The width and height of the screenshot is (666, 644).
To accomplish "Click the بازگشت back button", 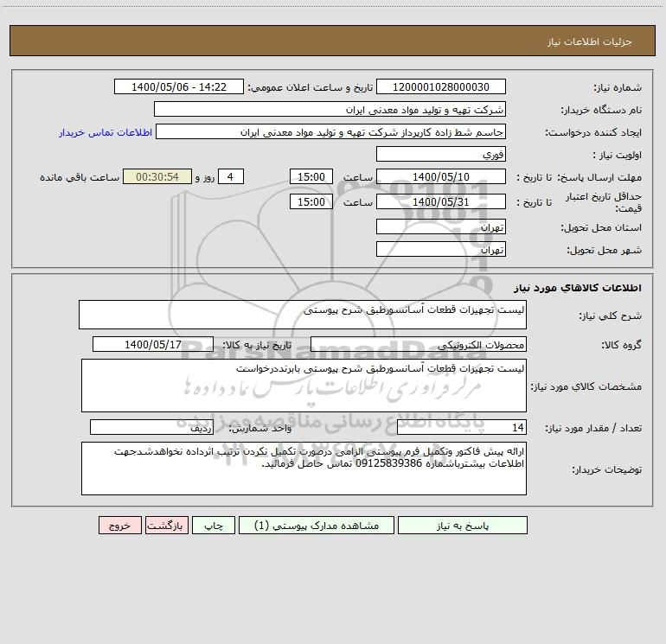I will (167, 525).
